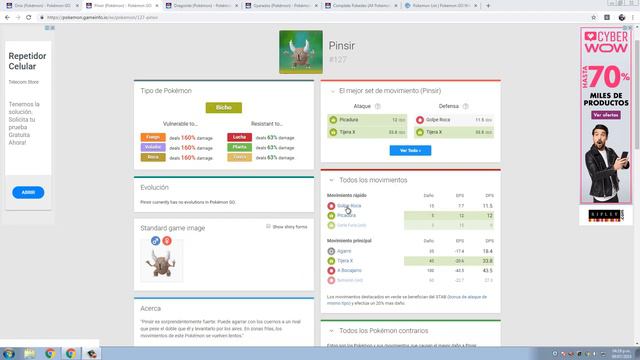Switch to the Pokemon List browser tab
The height and width of the screenshot is (360, 640).
coord(441,6)
